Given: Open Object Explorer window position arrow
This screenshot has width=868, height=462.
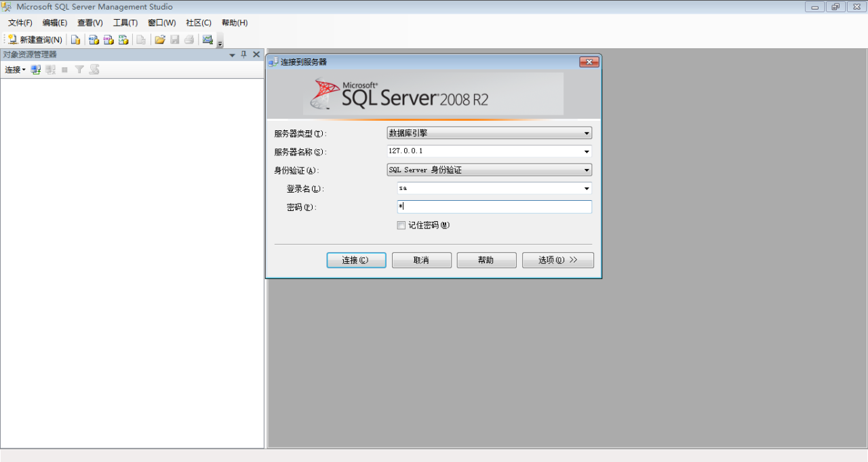Looking at the screenshot, I should pos(233,55).
